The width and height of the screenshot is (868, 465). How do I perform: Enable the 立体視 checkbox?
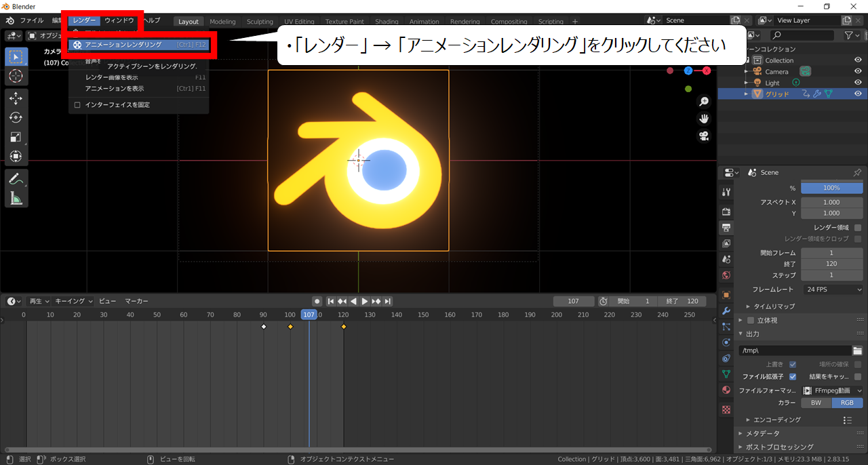pyautogui.click(x=751, y=320)
